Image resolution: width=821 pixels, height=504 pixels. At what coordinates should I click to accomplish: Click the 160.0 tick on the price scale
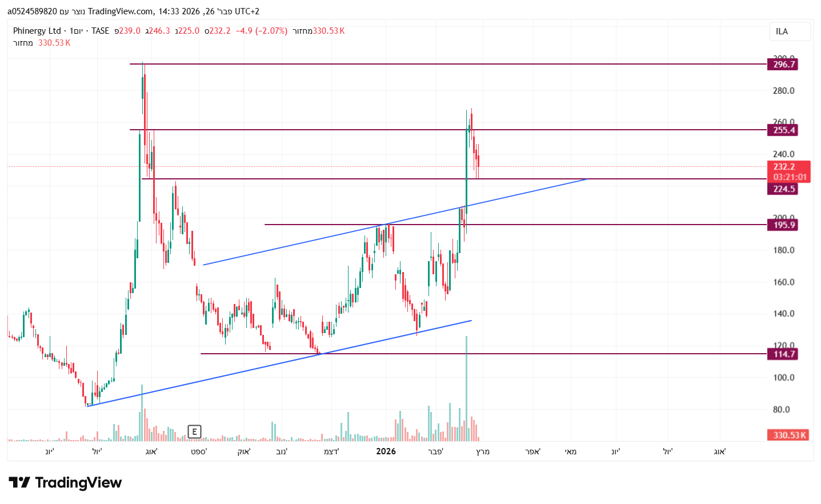783,282
